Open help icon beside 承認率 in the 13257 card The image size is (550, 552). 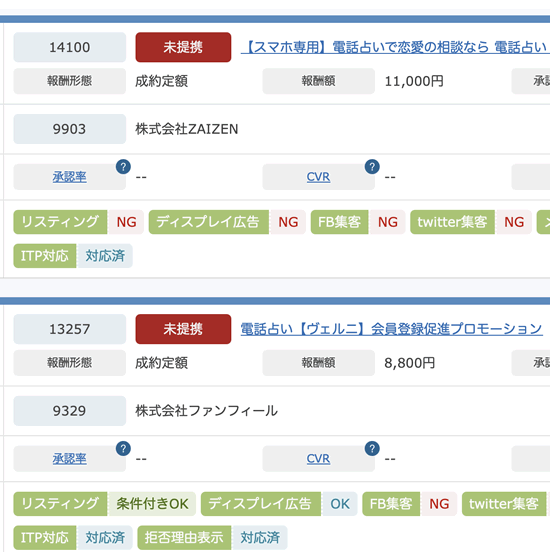123,448
